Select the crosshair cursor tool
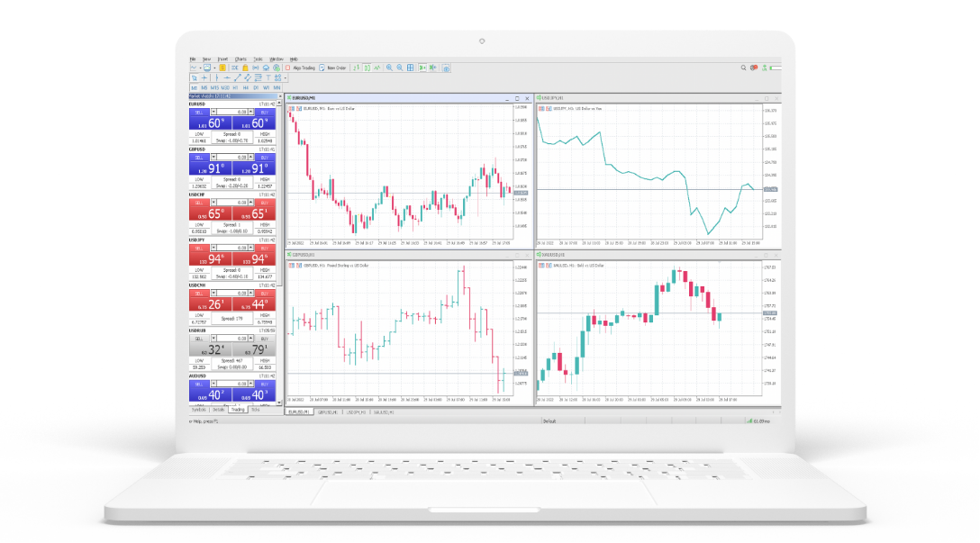This screenshot has width=980, height=543. pos(204,77)
